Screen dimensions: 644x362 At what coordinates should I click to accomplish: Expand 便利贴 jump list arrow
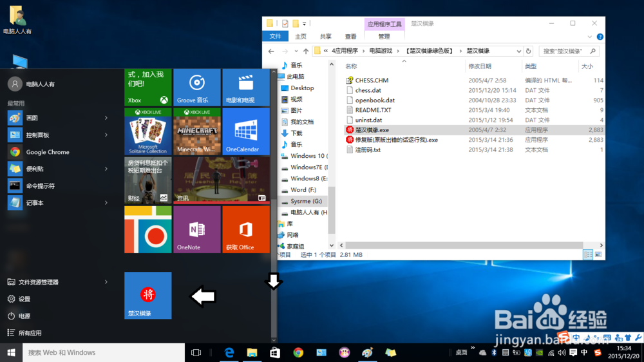click(106, 169)
